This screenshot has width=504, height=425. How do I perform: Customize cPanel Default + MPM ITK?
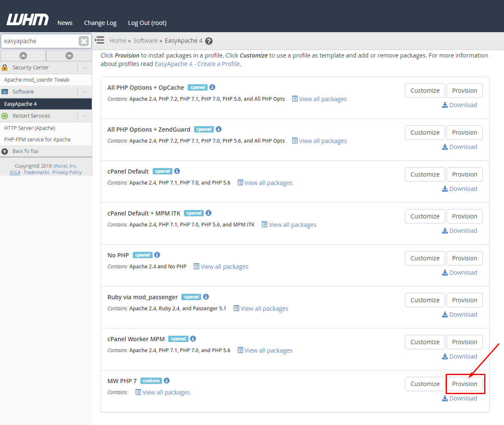click(x=425, y=216)
